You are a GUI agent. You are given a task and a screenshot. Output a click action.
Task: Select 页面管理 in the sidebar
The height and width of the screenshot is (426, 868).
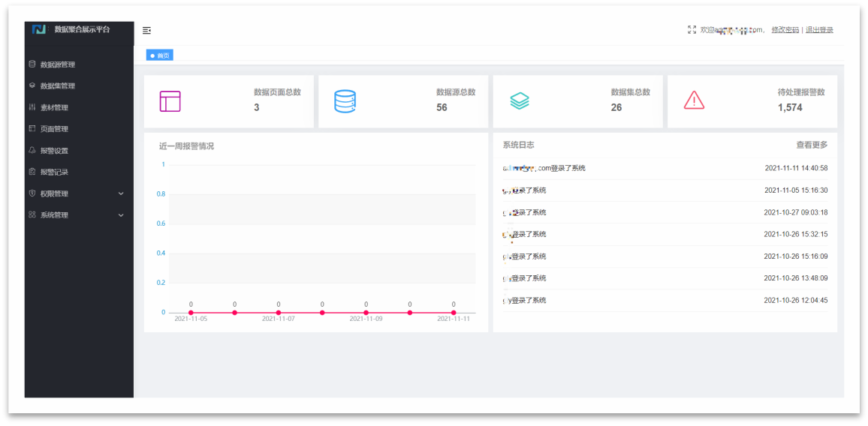click(x=54, y=129)
